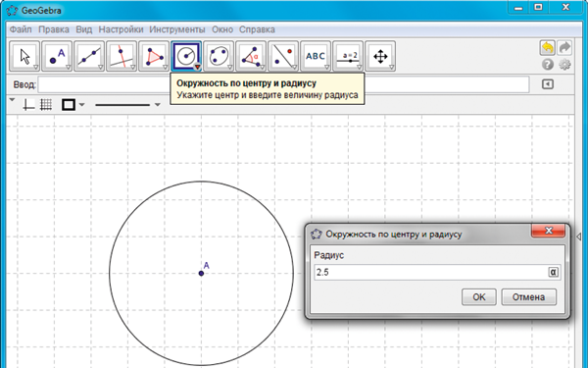Expand the Circle tool red dropdown triangle
The height and width of the screenshot is (368, 588).
tap(198, 67)
